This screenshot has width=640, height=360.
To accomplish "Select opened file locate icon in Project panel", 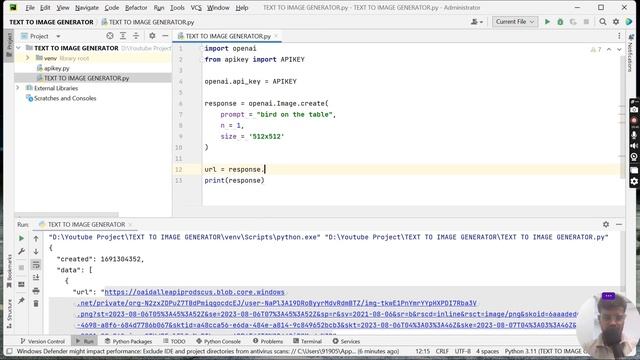I will pos(109,36).
